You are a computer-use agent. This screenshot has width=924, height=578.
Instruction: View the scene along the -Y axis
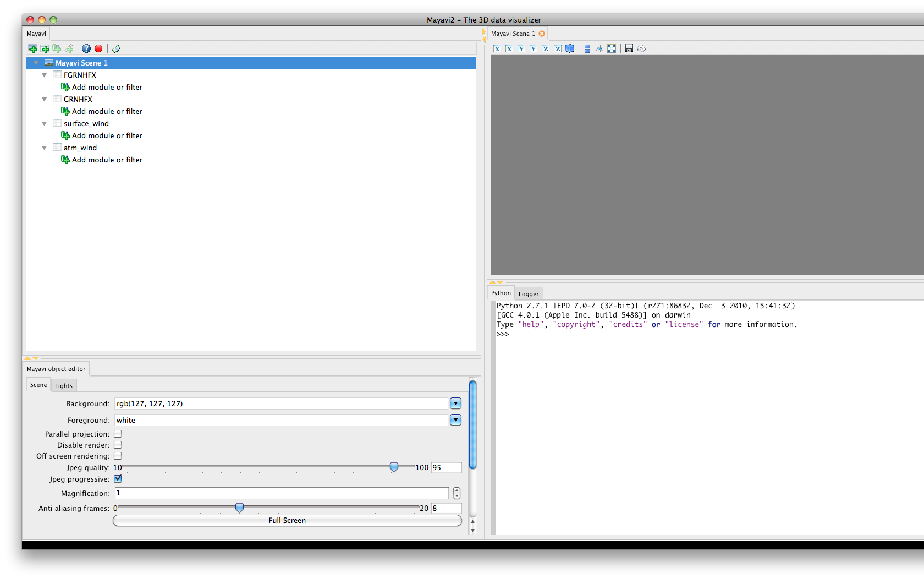521,49
